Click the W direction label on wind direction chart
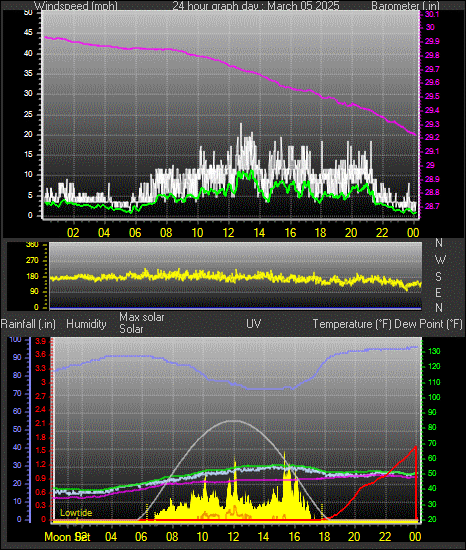The image size is (466, 550). [x=440, y=260]
